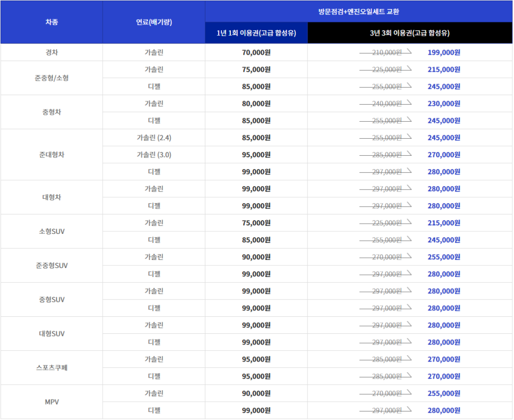The image size is (514, 420).
Task: Click struck-through 285,000원 in 가솔린 (3.0) row
Action: pyautogui.click(x=386, y=155)
